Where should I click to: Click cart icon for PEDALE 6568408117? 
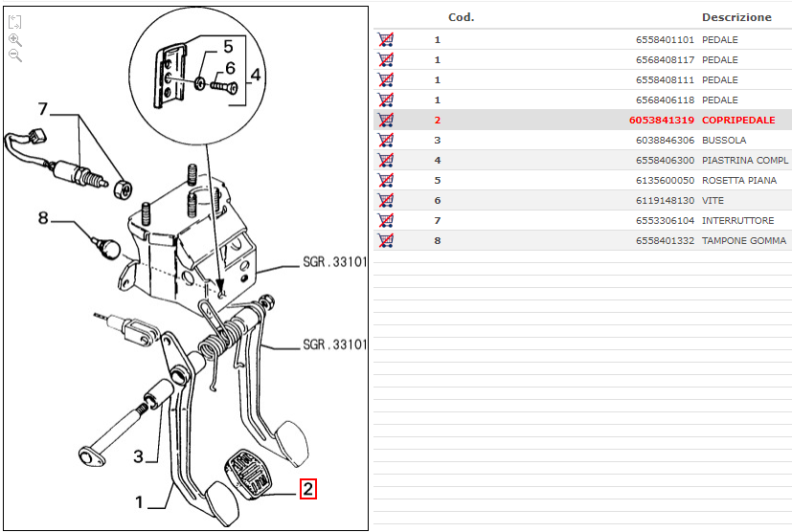(386, 60)
